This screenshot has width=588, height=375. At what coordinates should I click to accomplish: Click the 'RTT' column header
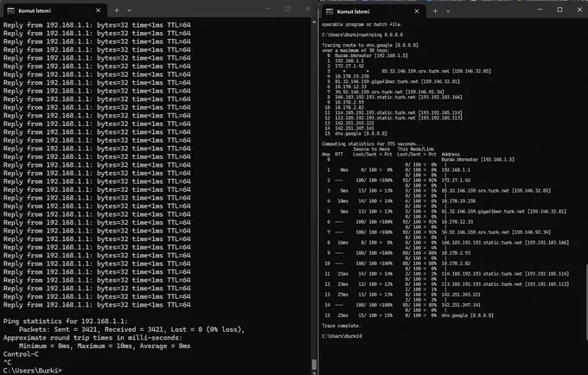[x=339, y=155]
